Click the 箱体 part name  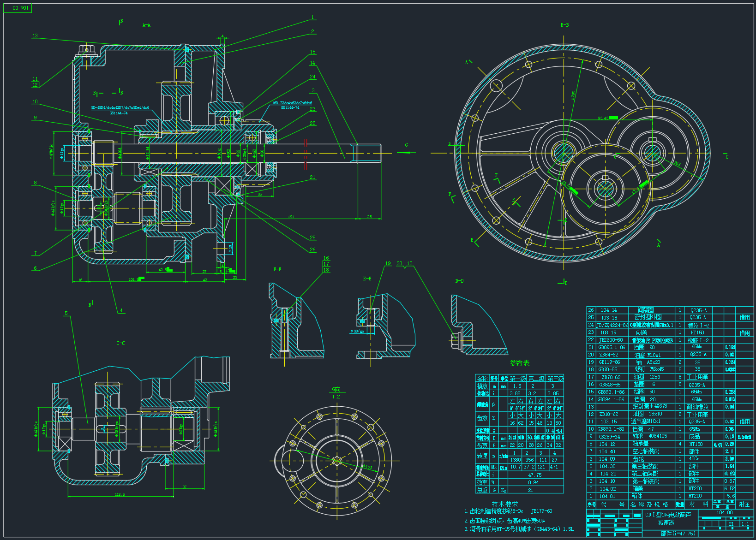coord(637,496)
